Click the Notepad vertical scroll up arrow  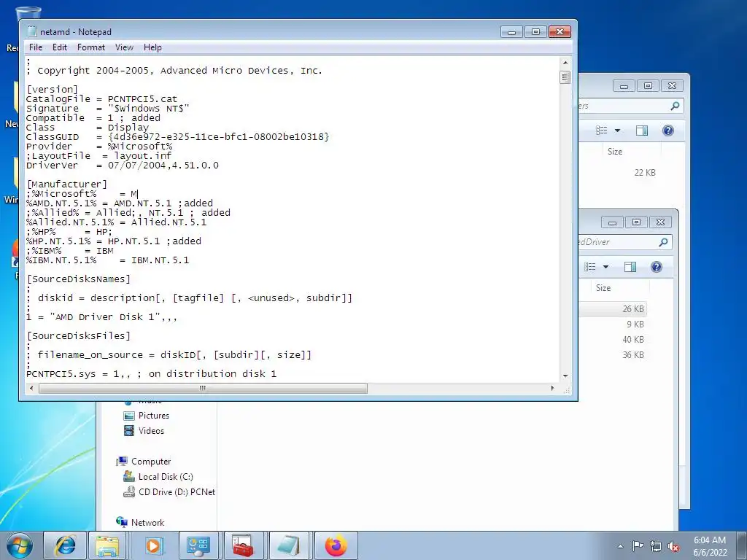[x=565, y=63]
